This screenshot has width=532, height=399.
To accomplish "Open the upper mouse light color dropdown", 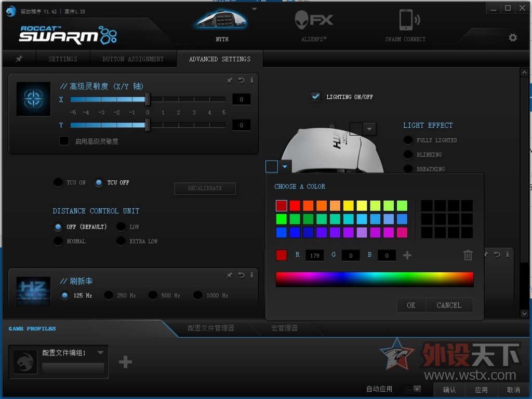I will pyautogui.click(x=369, y=129).
